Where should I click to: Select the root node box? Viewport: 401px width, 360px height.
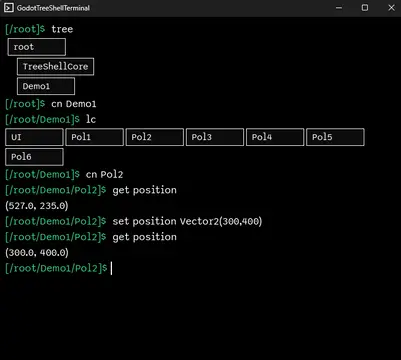click(37, 47)
